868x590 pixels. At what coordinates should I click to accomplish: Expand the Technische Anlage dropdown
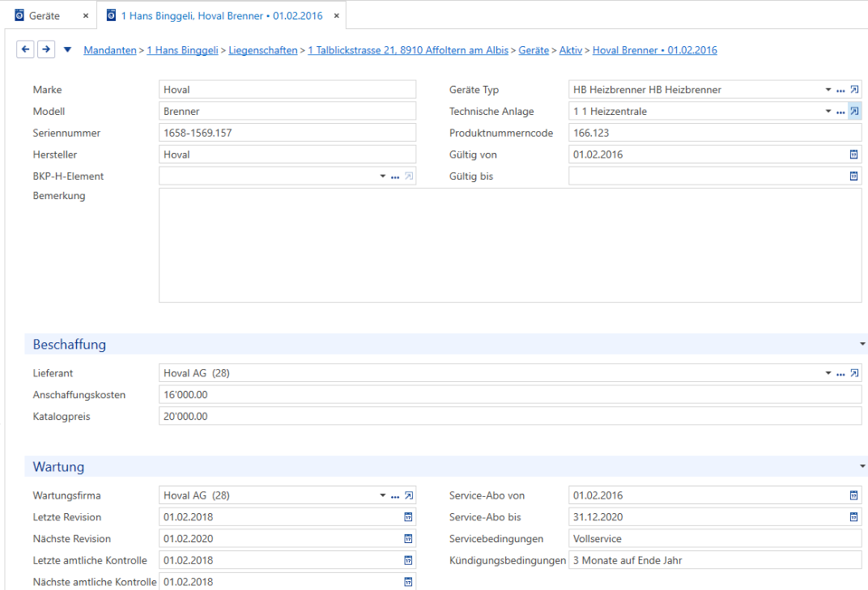(x=828, y=111)
